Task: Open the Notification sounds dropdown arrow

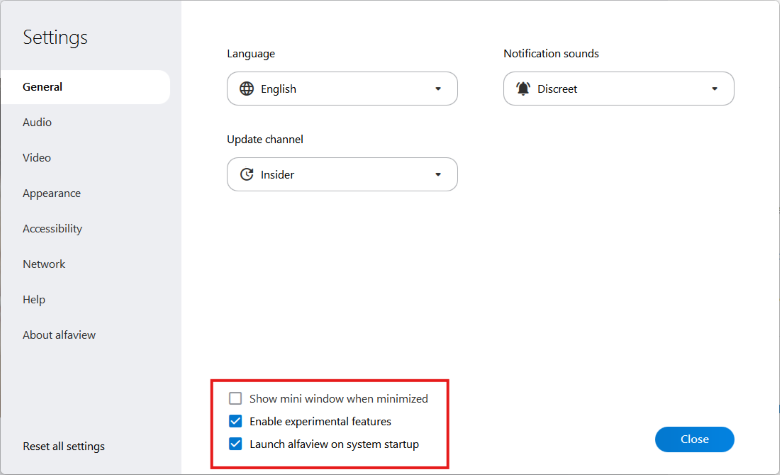Action: pos(714,89)
